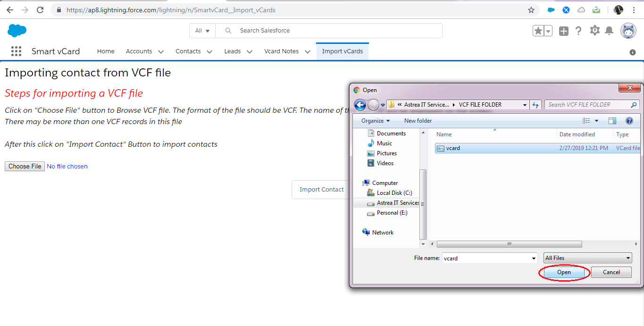The image size is (644, 326).
Task: Switch to the Home tab
Action: [106, 51]
